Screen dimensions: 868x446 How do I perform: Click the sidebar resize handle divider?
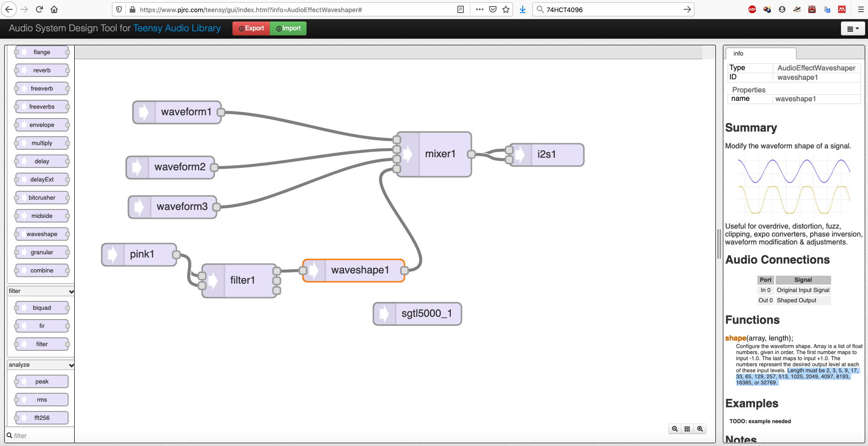click(719, 244)
